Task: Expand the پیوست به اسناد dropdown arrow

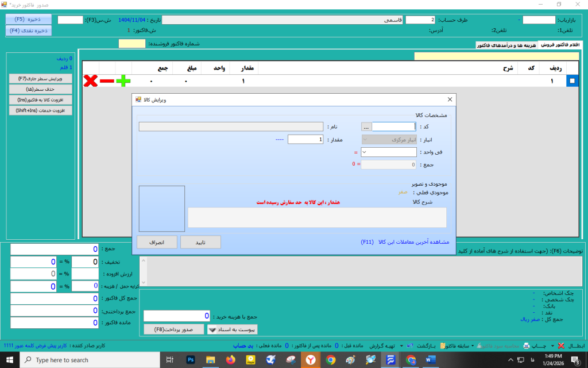Action: [x=211, y=329]
